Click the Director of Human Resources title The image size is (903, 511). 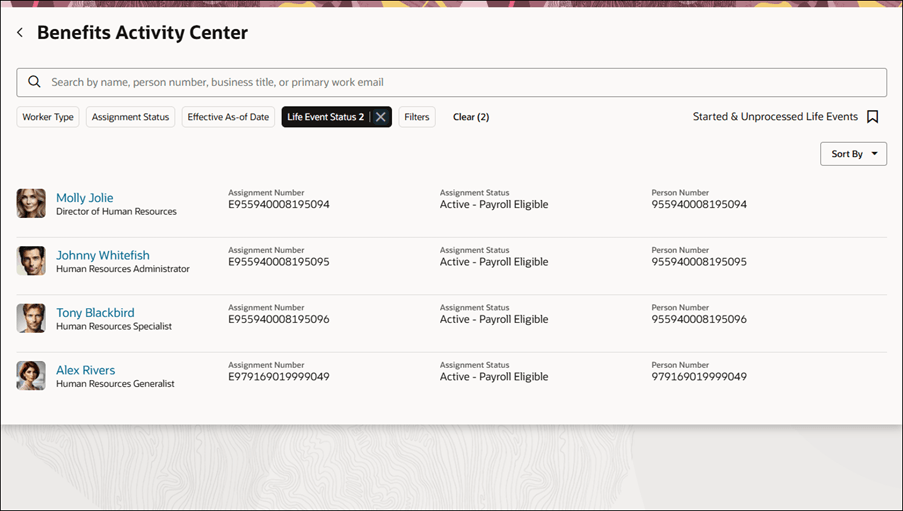click(116, 211)
